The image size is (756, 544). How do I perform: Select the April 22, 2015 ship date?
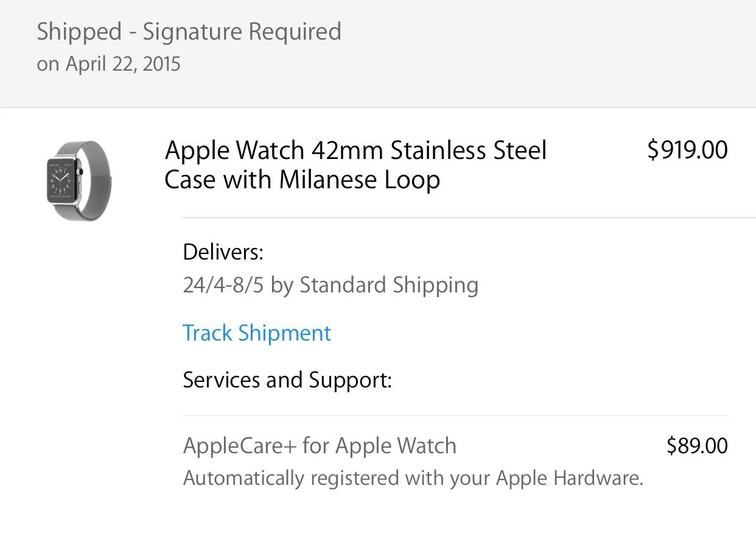123,64
